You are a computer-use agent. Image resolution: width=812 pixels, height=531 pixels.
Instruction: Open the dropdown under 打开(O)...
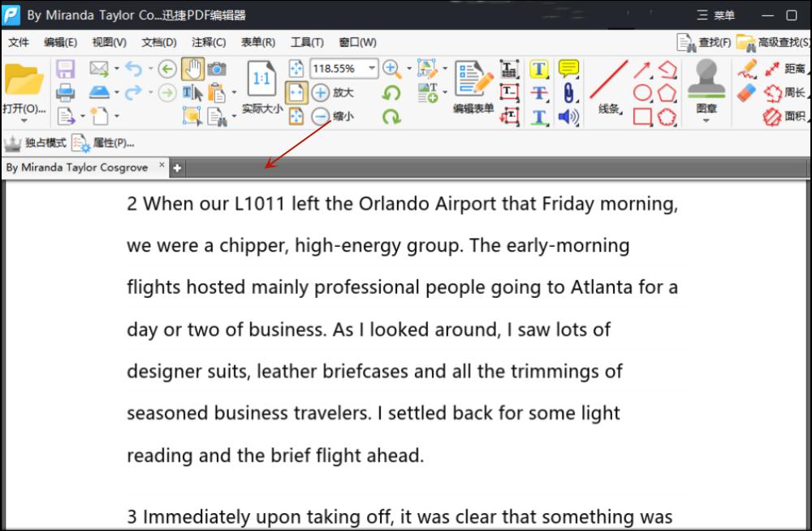pos(24,121)
